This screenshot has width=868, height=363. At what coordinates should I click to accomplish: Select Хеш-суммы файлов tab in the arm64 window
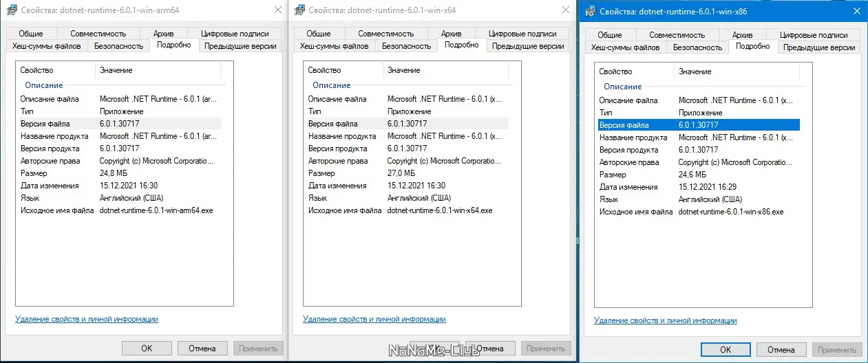tap(47, 46)
